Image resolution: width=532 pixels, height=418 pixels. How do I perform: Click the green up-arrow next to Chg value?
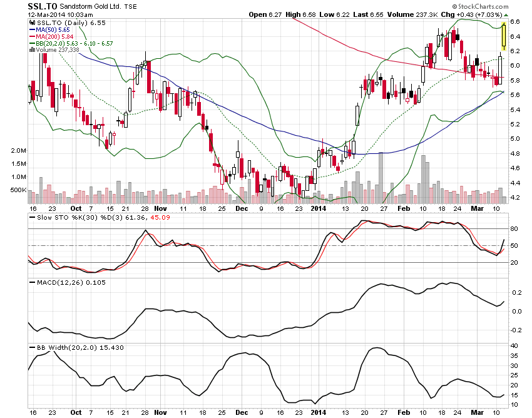[506, 15]
